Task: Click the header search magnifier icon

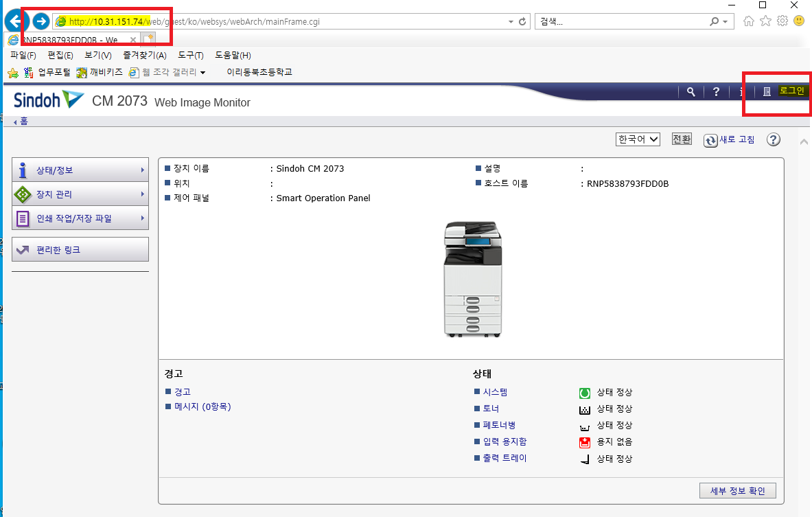Action: point(691,92)
